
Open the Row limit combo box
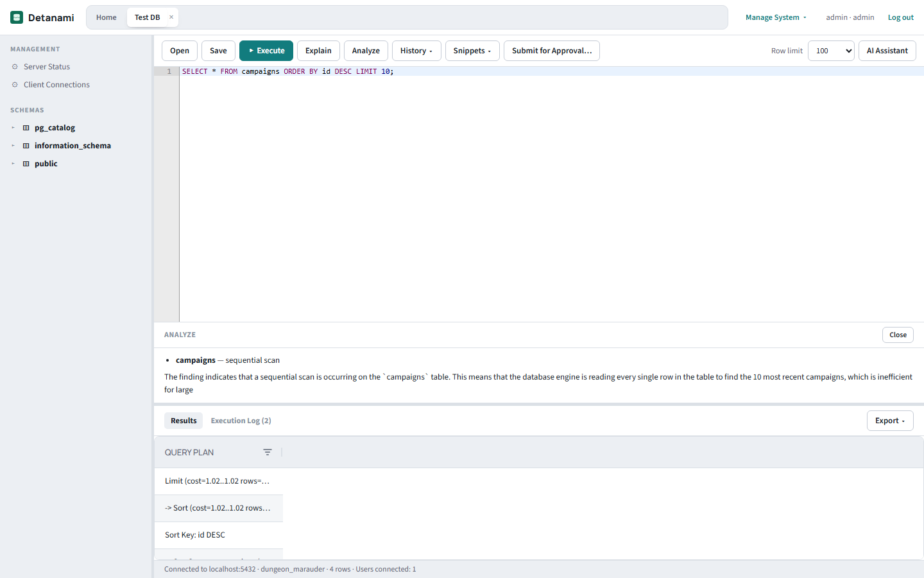click(831, 51)
